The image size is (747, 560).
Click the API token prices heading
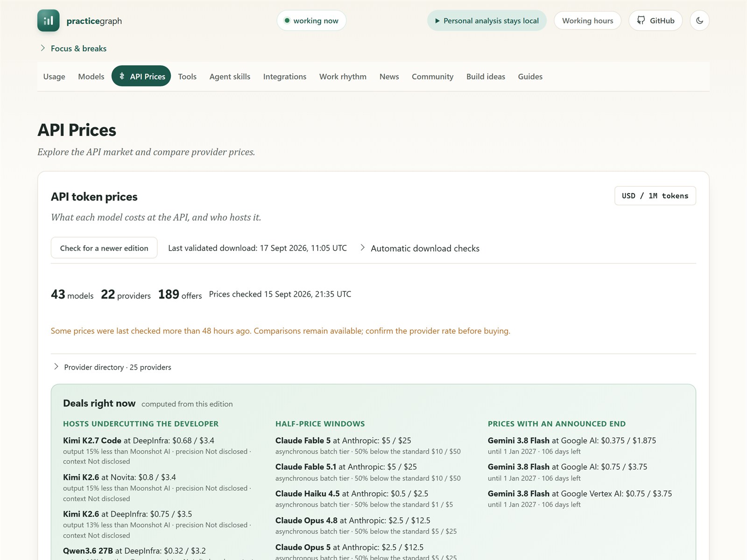point(94,196)
